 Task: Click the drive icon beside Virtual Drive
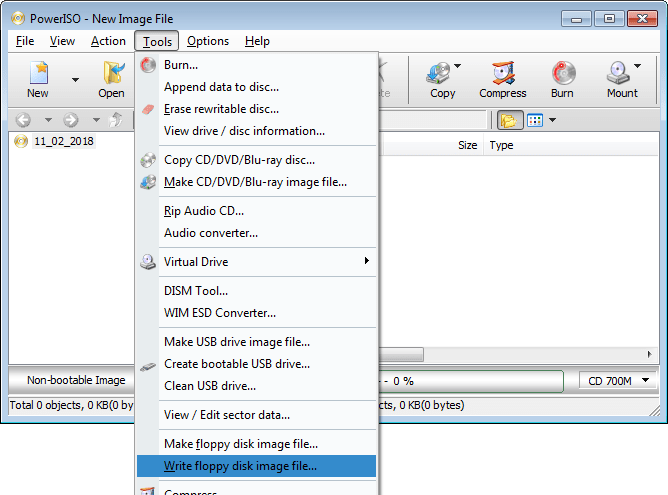click(148, 262)
